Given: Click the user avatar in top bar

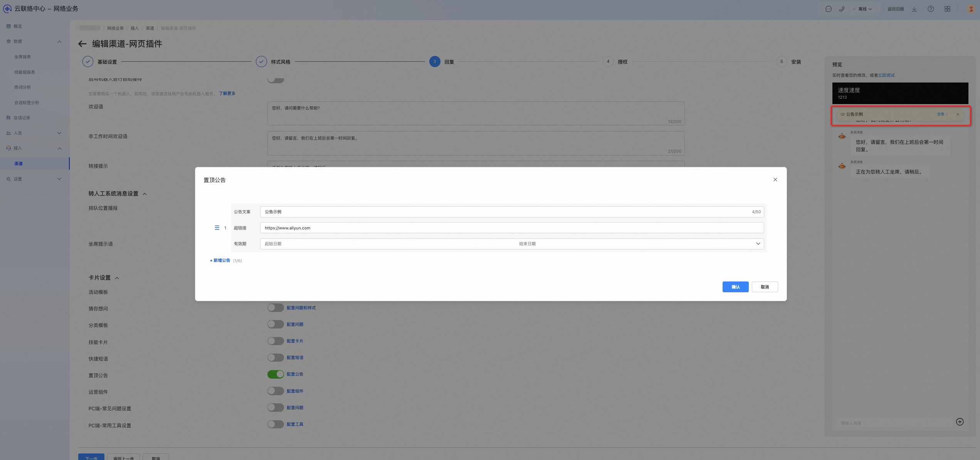Looking at the screenshot, I should point(971,9).
